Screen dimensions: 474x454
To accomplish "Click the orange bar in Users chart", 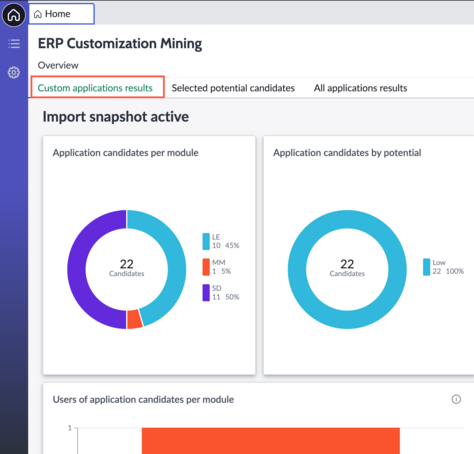I will [x=271, y=441].
